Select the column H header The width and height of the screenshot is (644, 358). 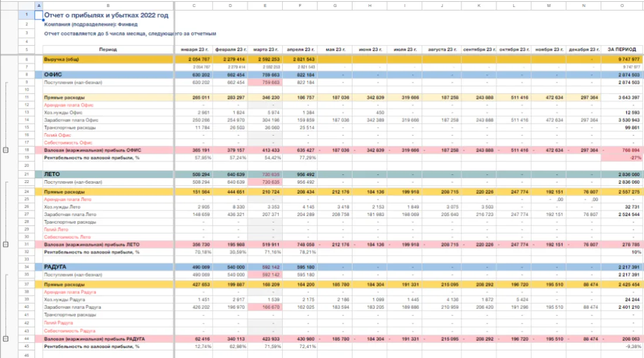(369, 5)
